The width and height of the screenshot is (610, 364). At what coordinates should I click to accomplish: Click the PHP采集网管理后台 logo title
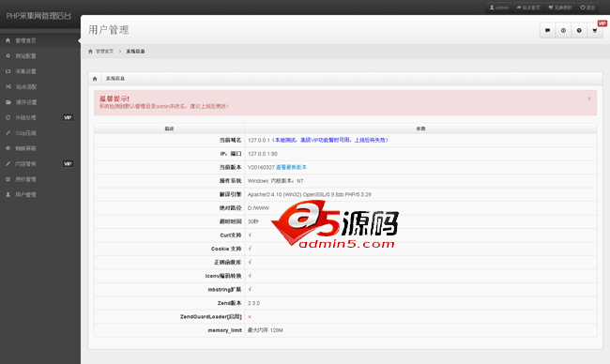pyautogui.click(x=38, y=16)
